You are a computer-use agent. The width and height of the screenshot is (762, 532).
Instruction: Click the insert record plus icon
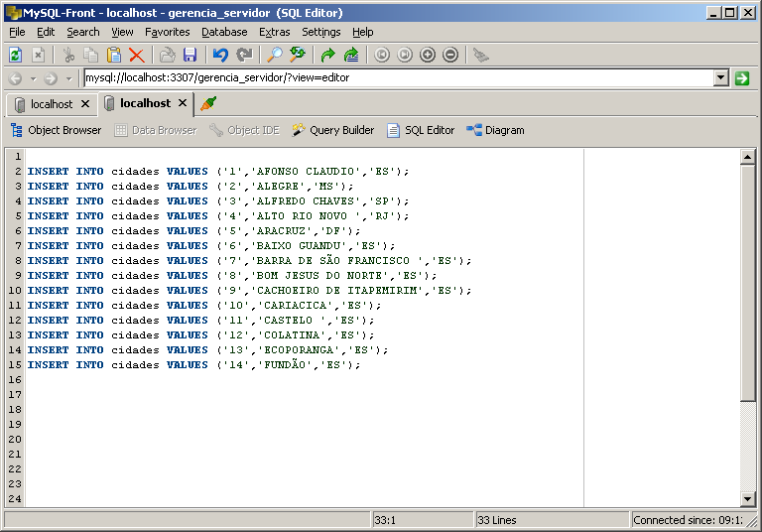coord(428,55)
